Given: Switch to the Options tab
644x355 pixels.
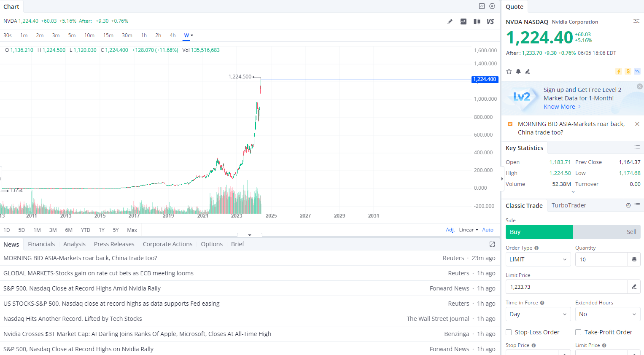Looking at the screenshot, I should point(212,244).
